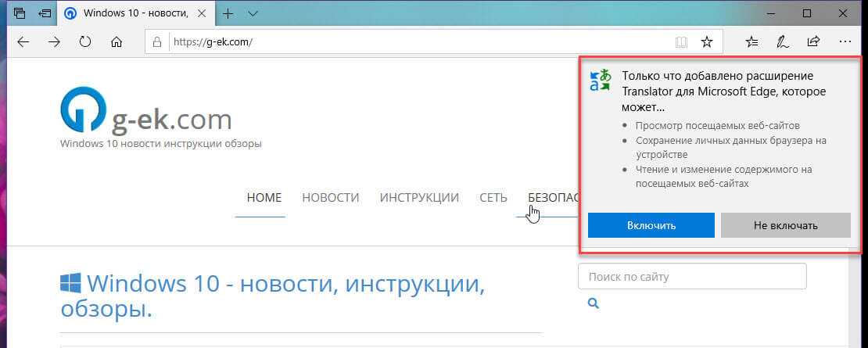Open the tabs you've set aside icon
The image size is (868, 348).
[20, 14]
